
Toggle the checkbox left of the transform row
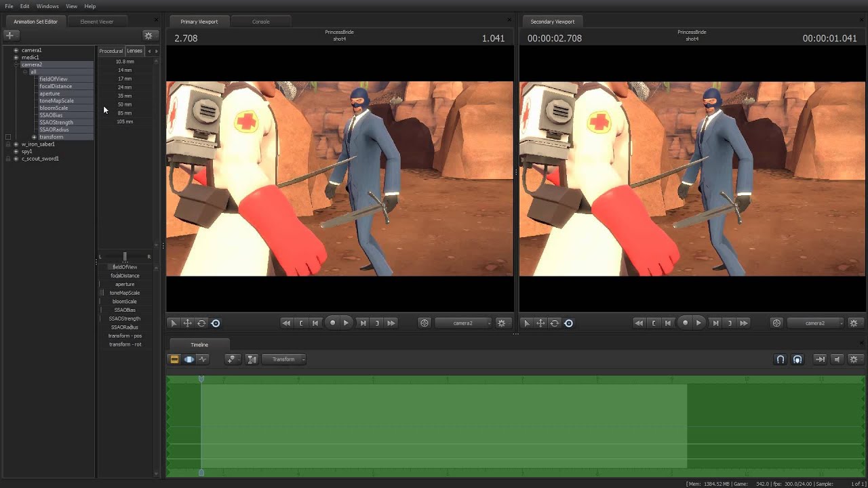pyautogui.click(x=8, y=137)
